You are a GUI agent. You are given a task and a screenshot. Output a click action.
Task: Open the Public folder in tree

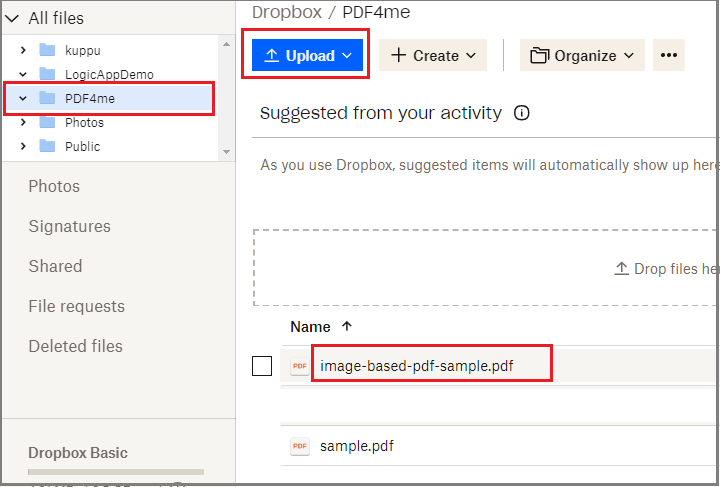coord(83,146)
